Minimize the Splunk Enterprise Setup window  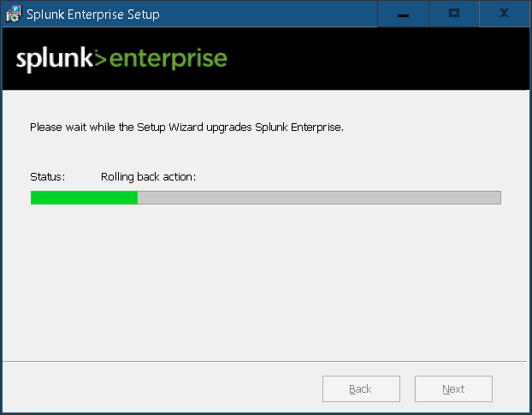[403, 14]
